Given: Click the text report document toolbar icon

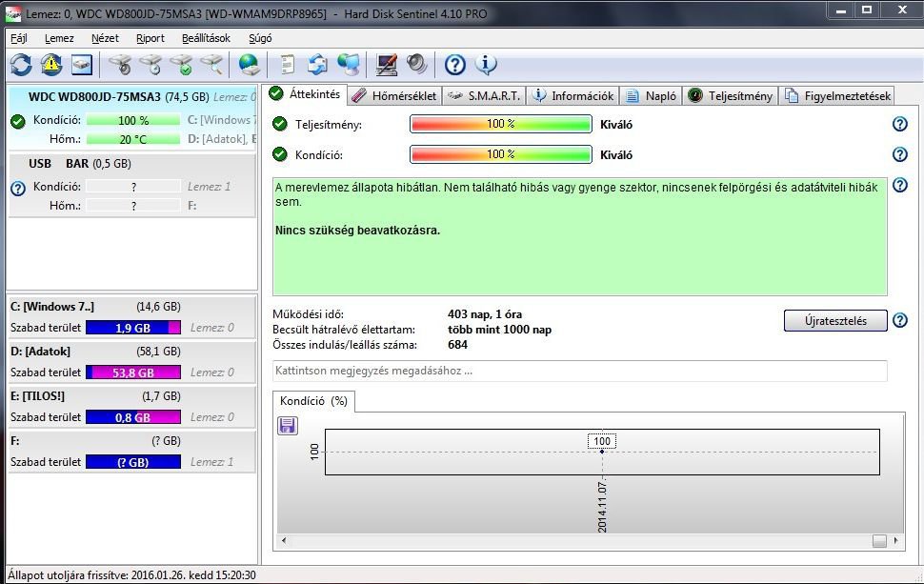Looking at the screenshot, I should (288, 64).
